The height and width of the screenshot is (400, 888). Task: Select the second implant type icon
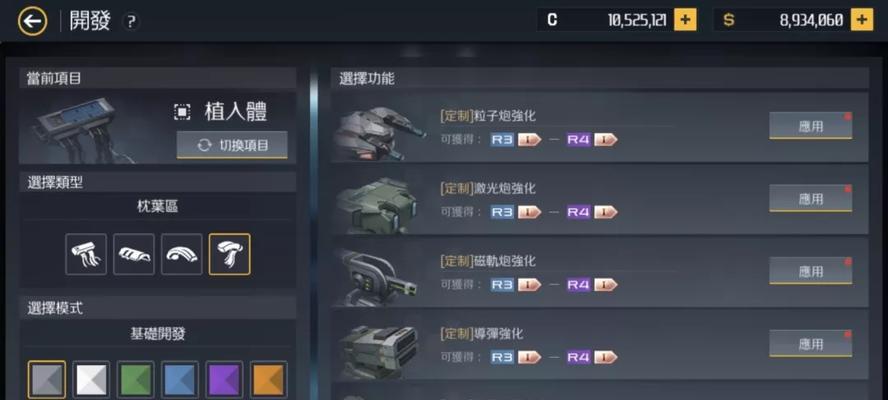click(134, 254)
